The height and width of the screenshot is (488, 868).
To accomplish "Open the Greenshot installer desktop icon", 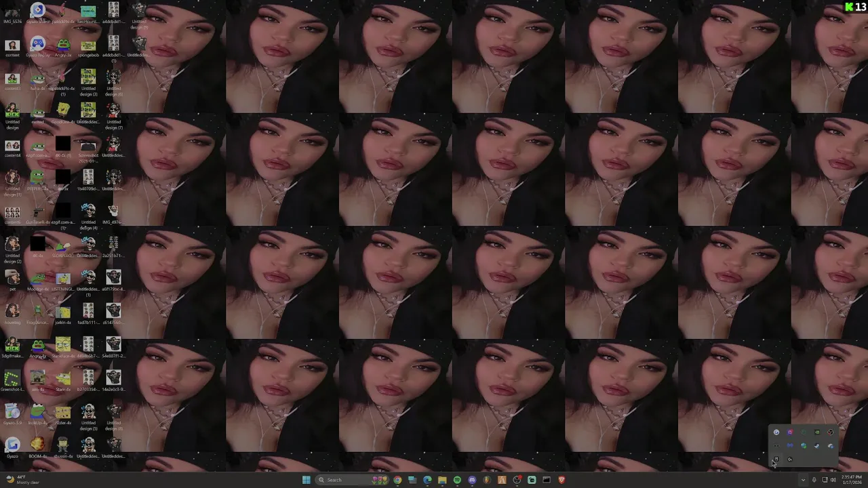I will (x=12, y=380).
